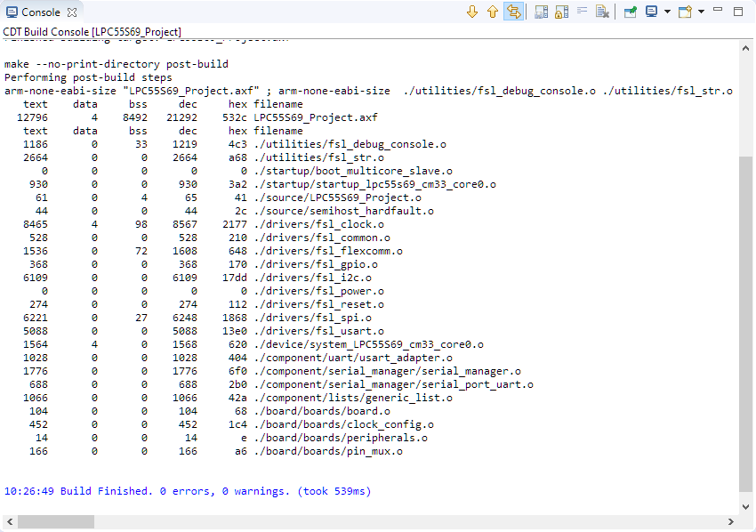Click ./drivers/fsl_power.o row
This screenshot has height=532, width=756.
pos(318,291)
